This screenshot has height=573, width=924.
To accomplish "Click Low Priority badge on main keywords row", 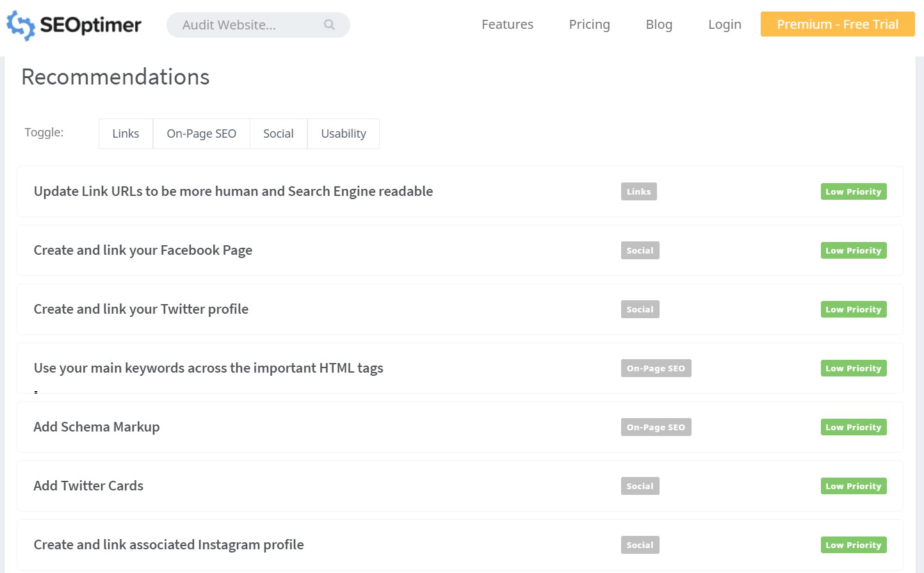I will pos(854,368).
